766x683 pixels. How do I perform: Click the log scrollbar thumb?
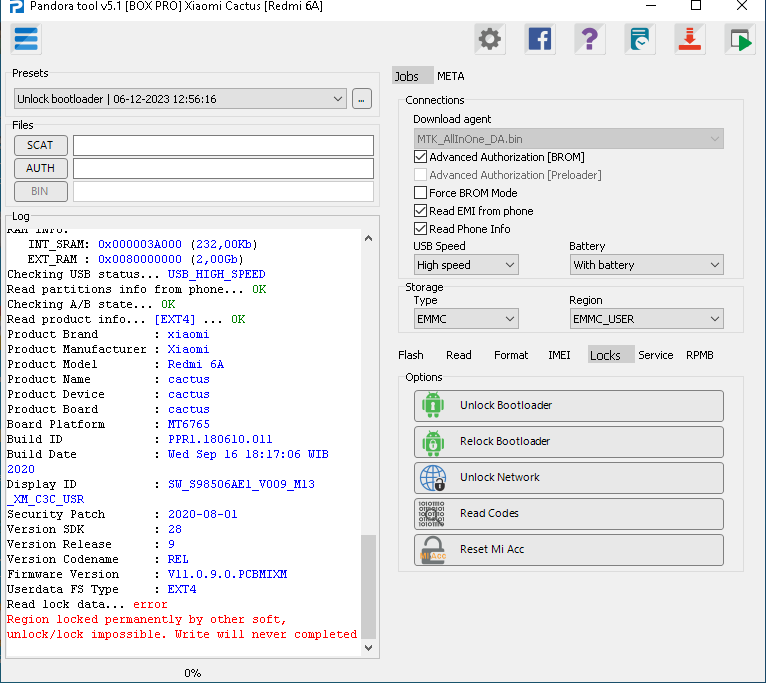click(x=369, y=587)
